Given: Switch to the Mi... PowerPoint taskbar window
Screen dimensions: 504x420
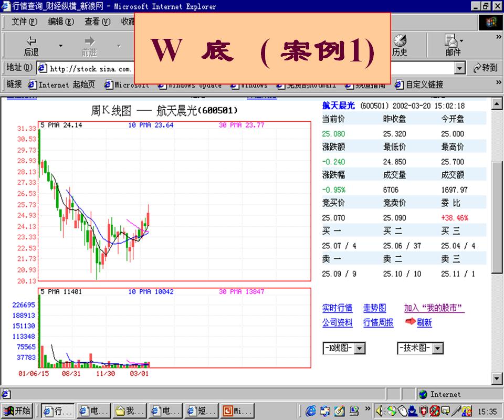Looking at the screenshot, I should [x=238, y=411].
